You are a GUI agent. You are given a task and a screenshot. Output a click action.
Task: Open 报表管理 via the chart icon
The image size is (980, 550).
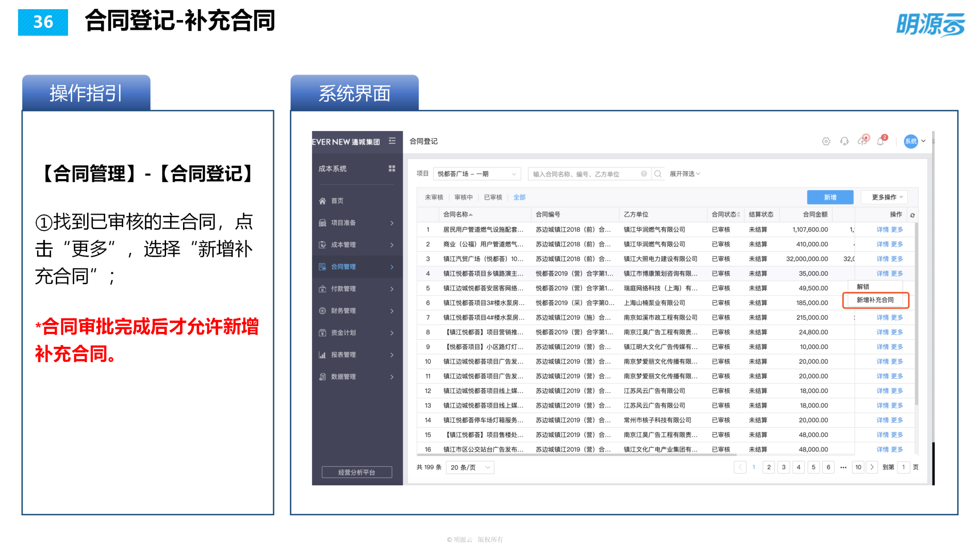322,355
